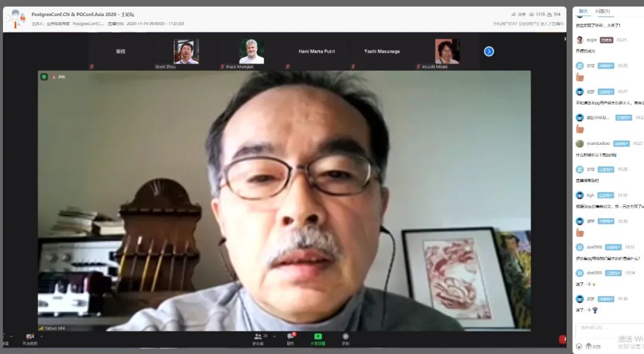Click bgh's registered user badge
644x354 pixels.
605,195
